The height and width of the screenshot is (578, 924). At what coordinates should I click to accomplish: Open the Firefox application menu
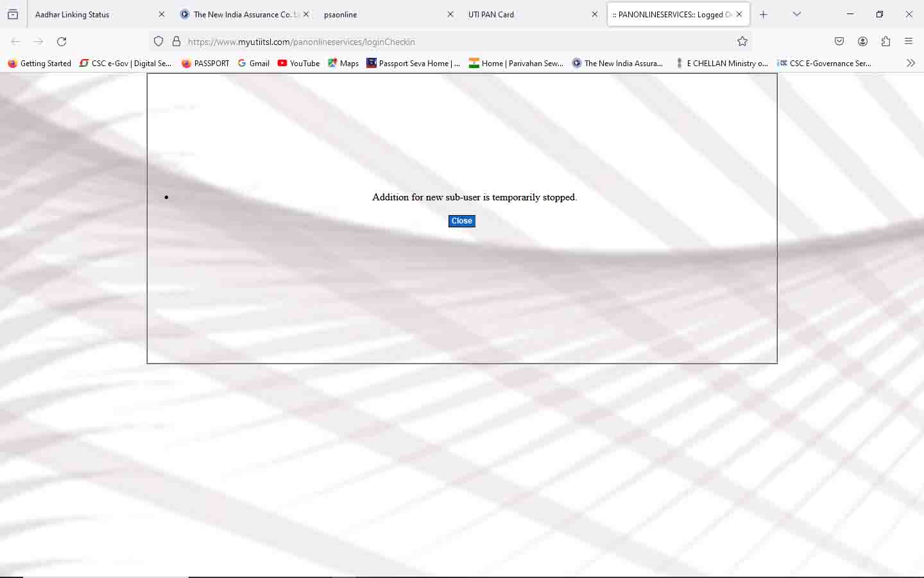909,42
